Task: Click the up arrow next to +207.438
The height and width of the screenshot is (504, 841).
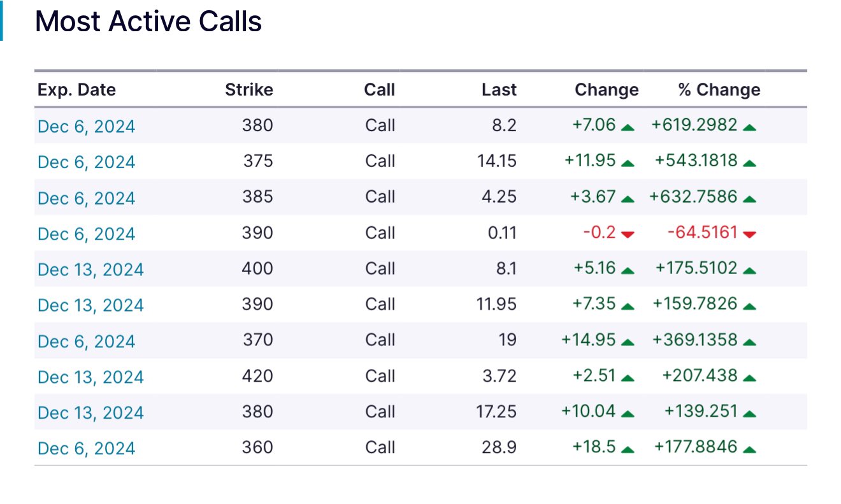Action: click(749, 377)
